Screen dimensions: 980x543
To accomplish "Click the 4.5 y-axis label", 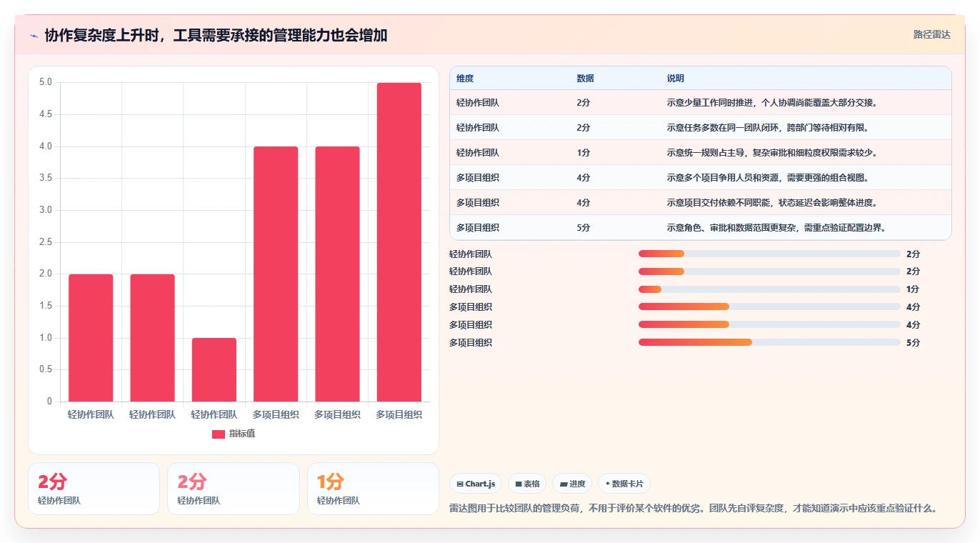I will click(46, 114).
